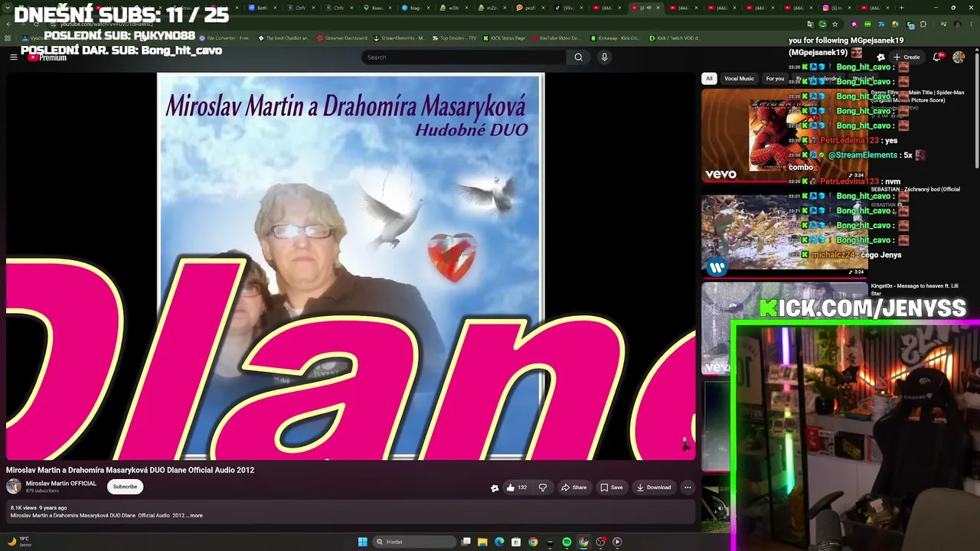The image size is (980, 551).
Task: Switch to the Instagram browser tab
Action: click(x=835, y=8)
